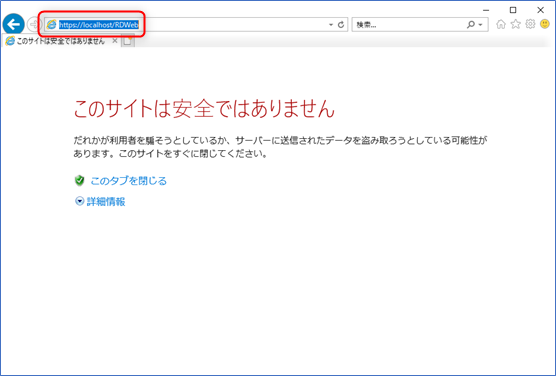Click the warning paragraph starting だれかが利用者を
The width and height of the screenshot is (556, 376).
click(x=280, y=147)
